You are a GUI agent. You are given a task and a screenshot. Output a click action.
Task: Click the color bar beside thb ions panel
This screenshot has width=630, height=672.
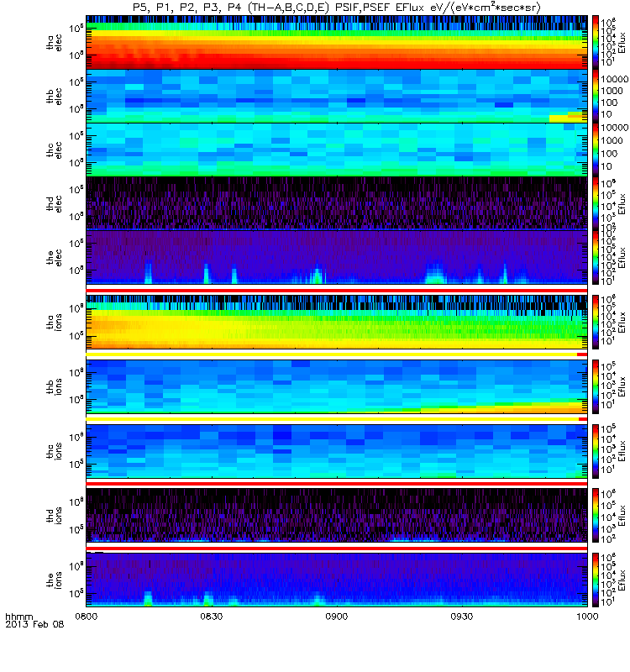click(x=596, y=386)
